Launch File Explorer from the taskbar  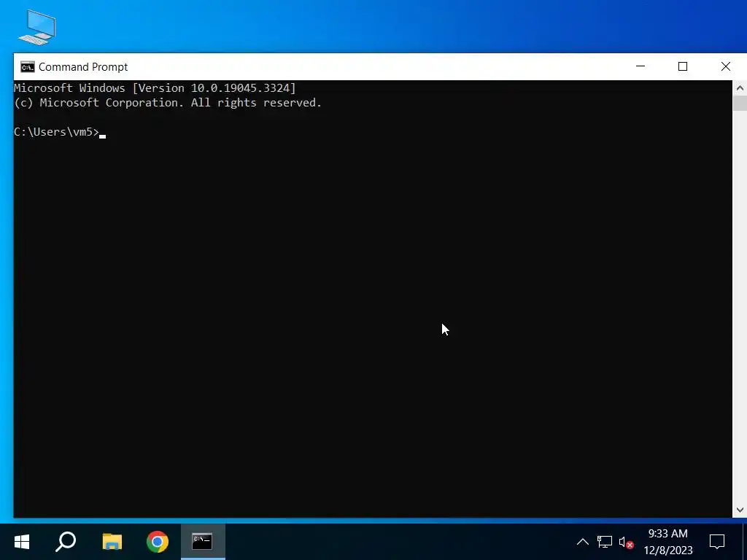click(x=112, y=542)
